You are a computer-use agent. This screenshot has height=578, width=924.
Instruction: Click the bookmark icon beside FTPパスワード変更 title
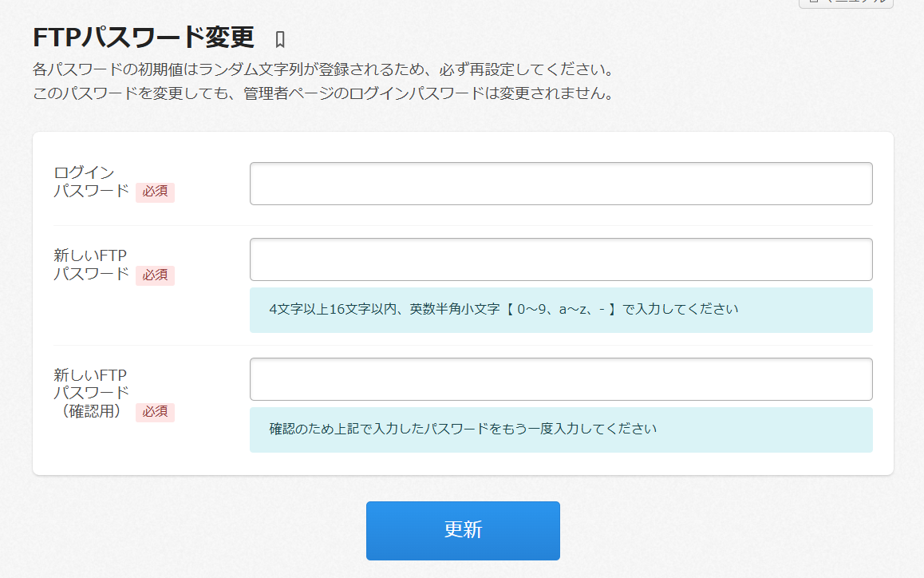[279, 39]
